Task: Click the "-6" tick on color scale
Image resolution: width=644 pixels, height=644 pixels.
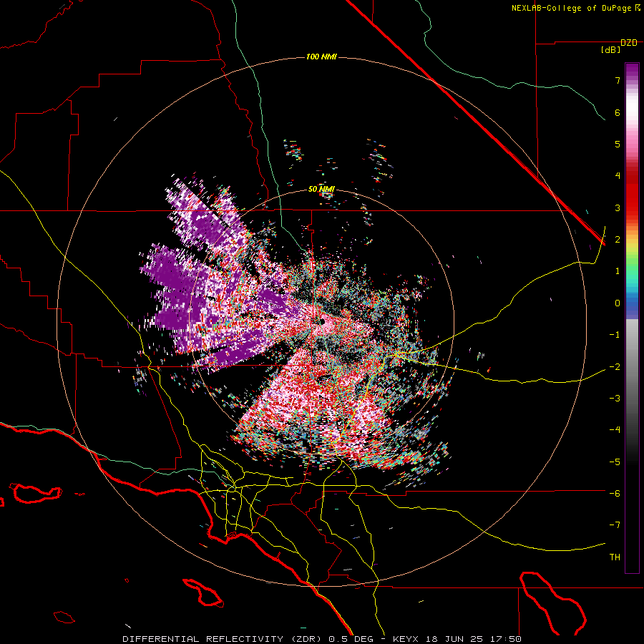Action: 615,494
